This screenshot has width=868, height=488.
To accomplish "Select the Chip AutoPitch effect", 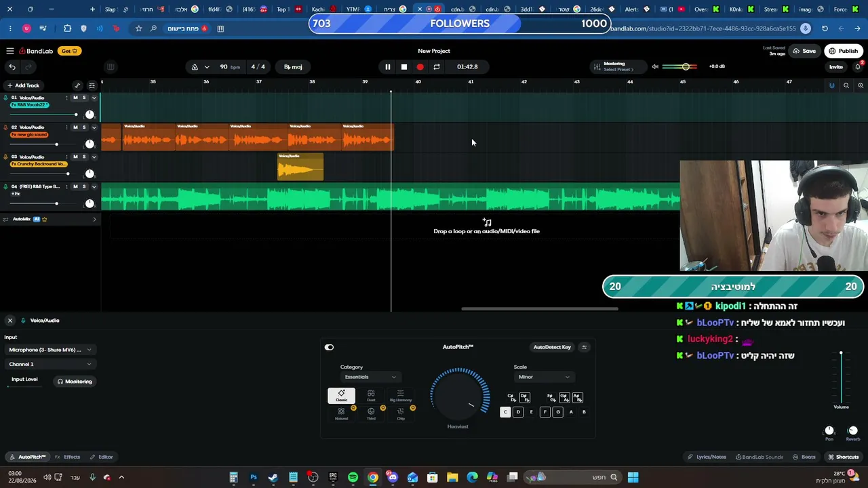I will pos(401,414).
